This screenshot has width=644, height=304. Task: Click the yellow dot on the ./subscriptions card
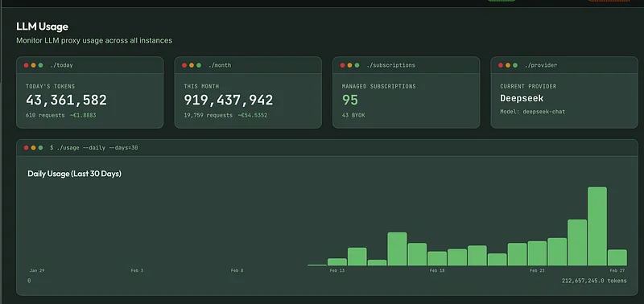349,65
